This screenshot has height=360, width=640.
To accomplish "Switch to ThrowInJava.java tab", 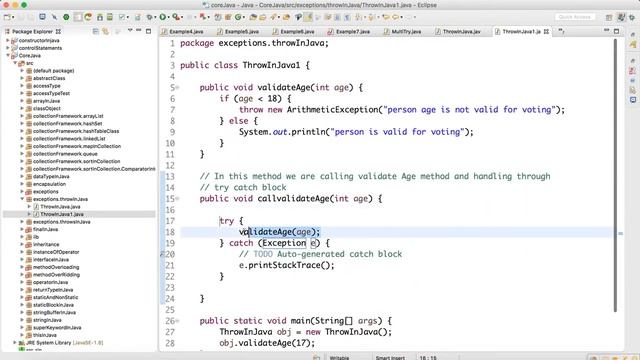I will click(458, 31).
